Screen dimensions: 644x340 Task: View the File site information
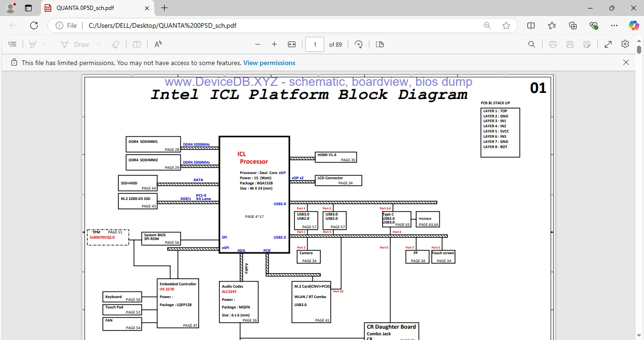66,25
